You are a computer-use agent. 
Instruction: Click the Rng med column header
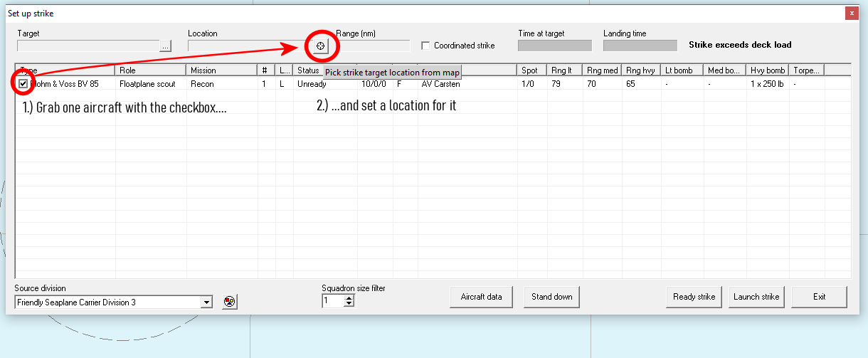tap(602, 70)
